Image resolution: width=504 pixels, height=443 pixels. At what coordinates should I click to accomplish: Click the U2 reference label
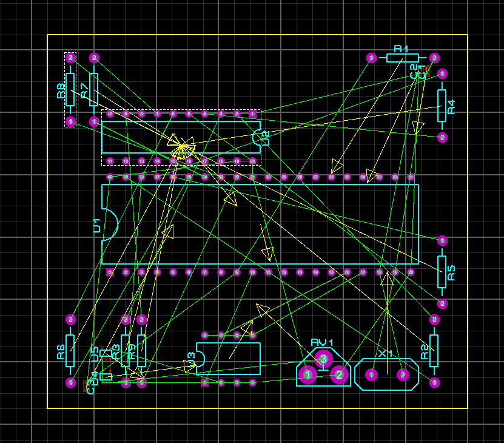[266, 138]
